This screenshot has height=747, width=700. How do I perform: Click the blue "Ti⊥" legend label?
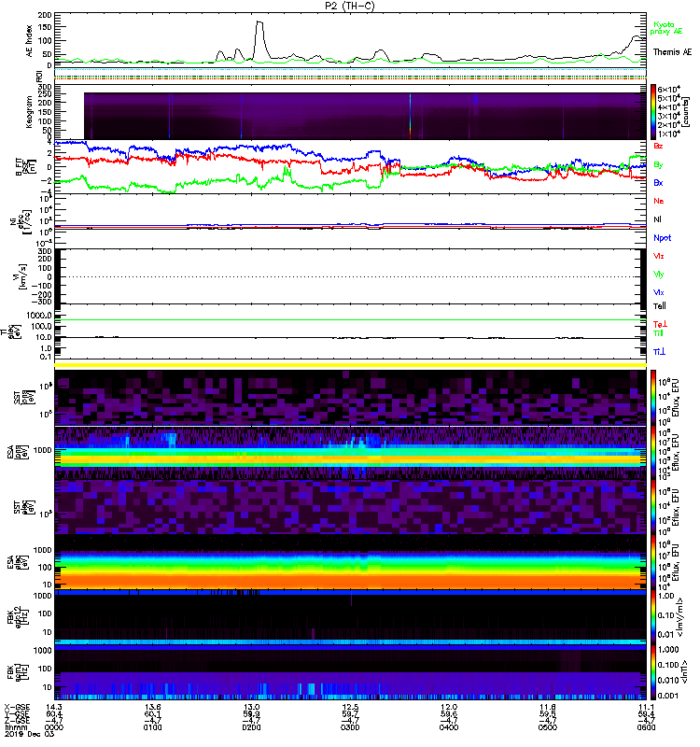coord(659,352)
